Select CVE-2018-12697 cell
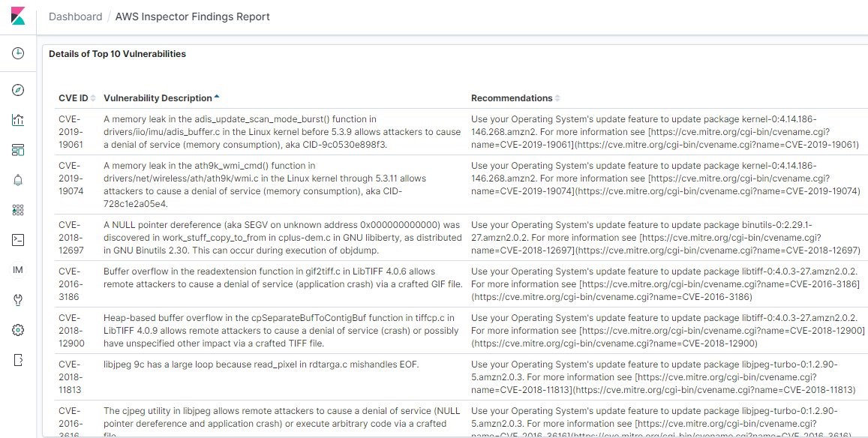This screenshot has width=868, height=438. (x=71, y=238)
